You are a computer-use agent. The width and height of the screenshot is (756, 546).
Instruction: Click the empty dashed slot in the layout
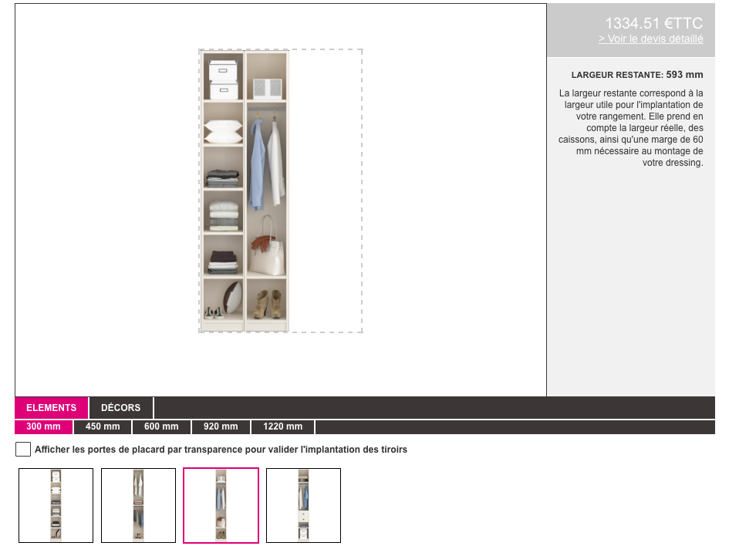pyautogui.click(x=326, y=190)
